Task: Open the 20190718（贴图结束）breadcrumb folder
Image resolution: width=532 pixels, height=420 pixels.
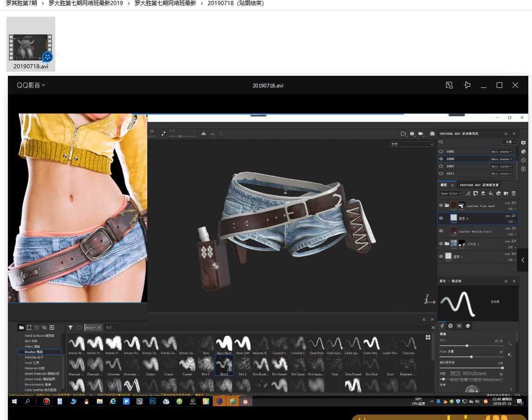Action: pos(236,3)
